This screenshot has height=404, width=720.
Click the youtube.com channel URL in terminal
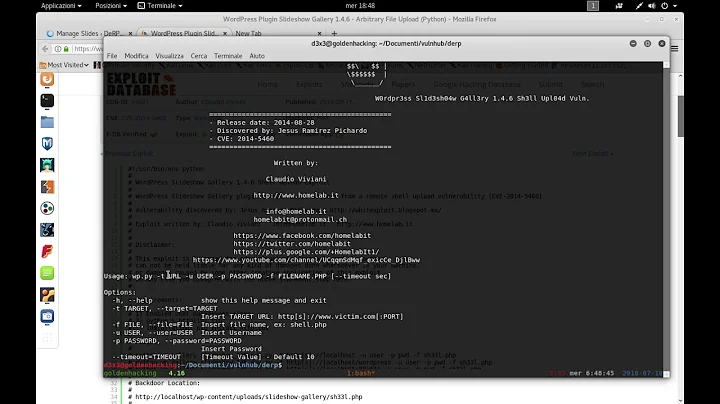(306, 260)
